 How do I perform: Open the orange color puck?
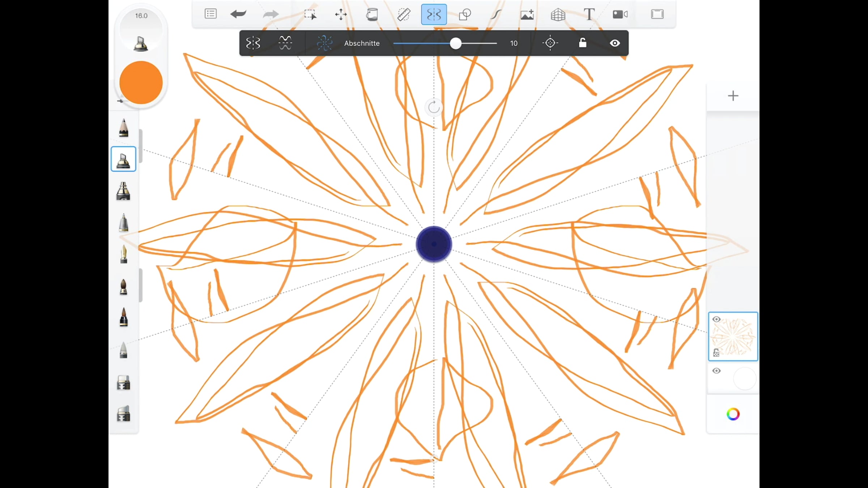click(x=141, y=82)
